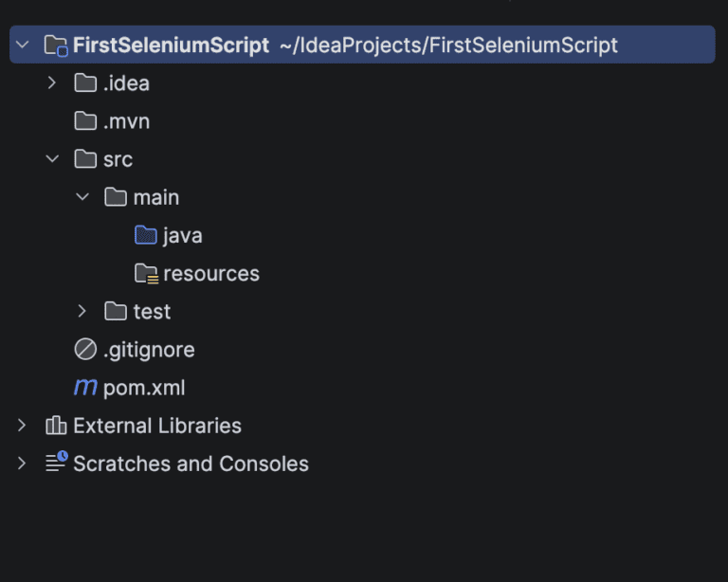Image resolution: width=728 pixels, height=582 pixels.
Task: Collapse the FirstSeleniumScript project root
Action: [x=22, y=45]
